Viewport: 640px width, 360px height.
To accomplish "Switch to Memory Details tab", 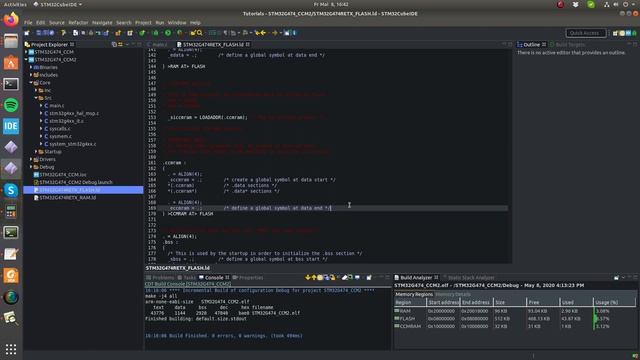I will coord(453,294).
